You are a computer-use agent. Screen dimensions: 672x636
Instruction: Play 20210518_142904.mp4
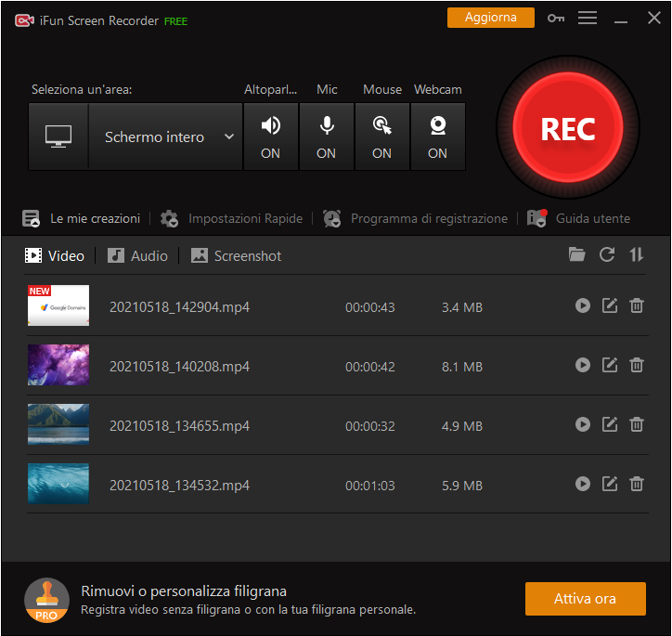(x=582, y=305)
